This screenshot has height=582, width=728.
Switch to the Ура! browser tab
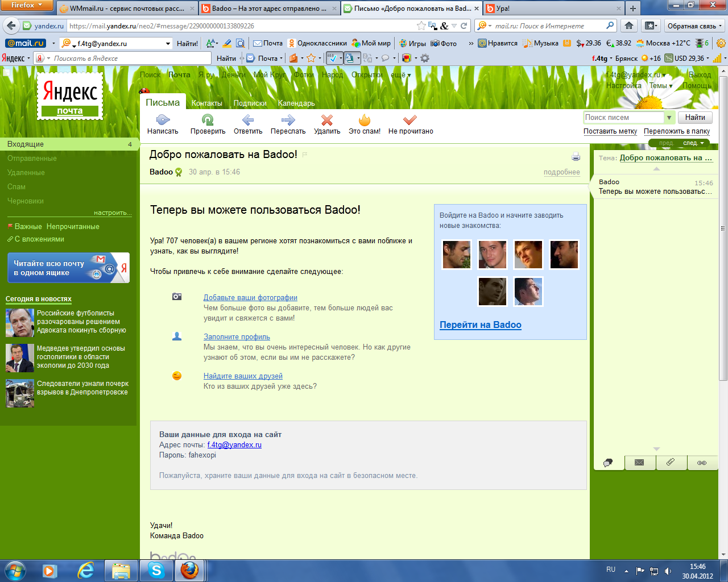click(553, 9)
